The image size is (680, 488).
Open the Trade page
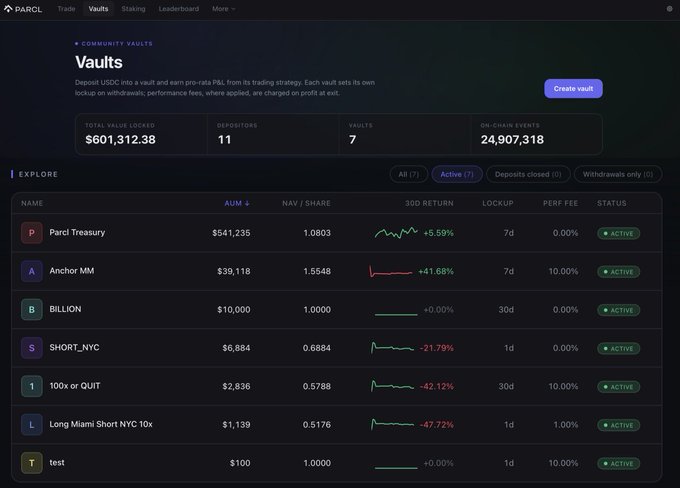(66, 9)
